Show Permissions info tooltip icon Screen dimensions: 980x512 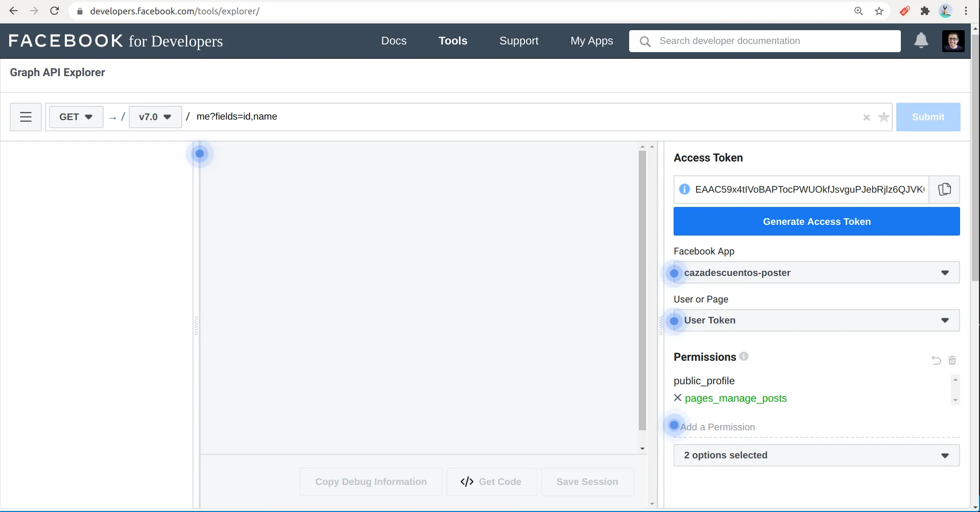(x=744, y=356)
